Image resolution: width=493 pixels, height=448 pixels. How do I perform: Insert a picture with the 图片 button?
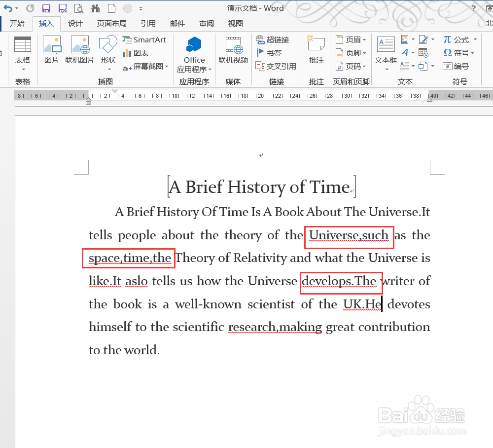[52, 50]
